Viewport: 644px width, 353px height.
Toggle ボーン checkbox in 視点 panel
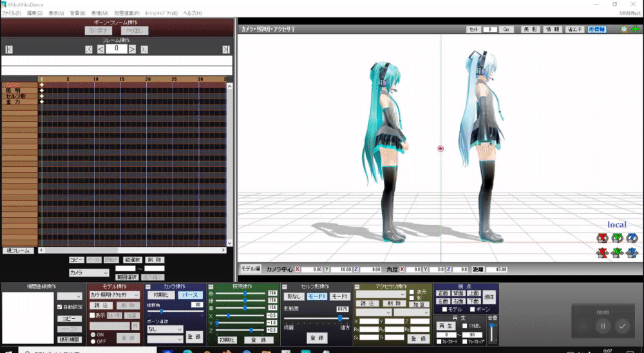[472, 309]
